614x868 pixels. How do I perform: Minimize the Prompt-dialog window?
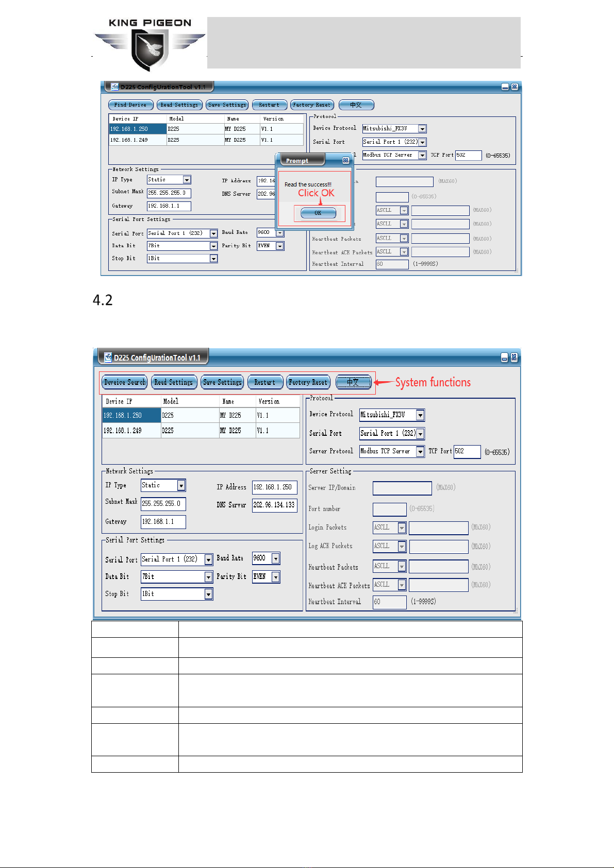click(505, 87)
